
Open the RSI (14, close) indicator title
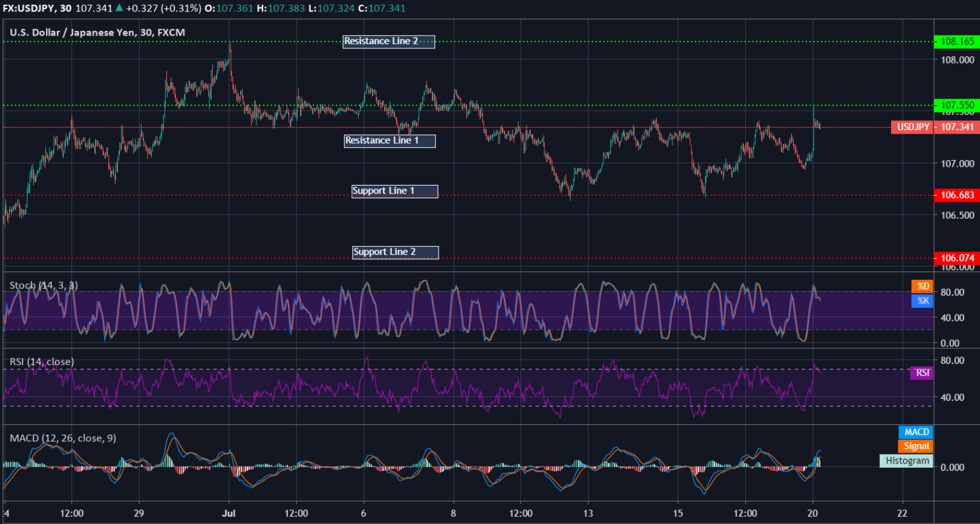[x=42, y=361]
